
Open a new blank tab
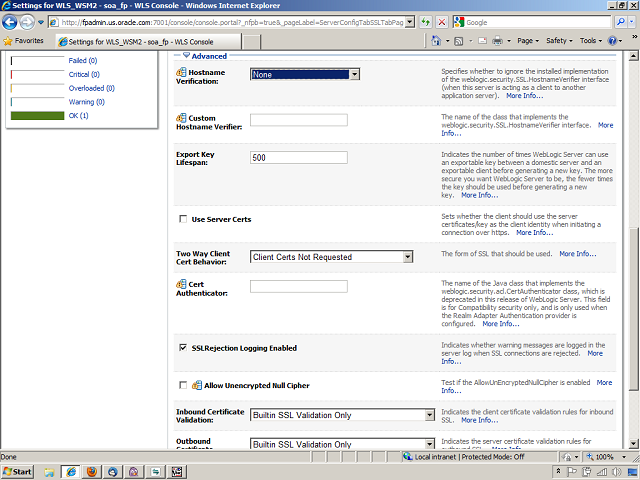(251, 42)
